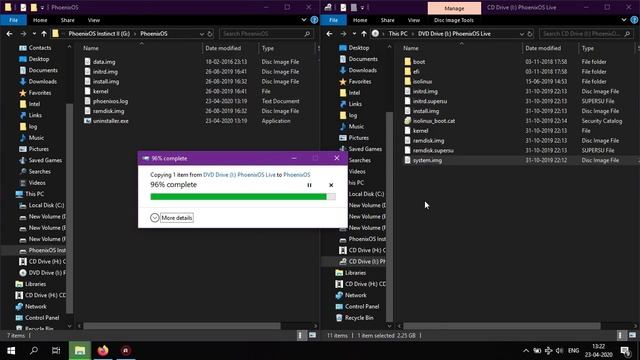This screenshot has width=640, height=360.
Task: Open View tab in left Explorer window
Action: click(x=94, y=20)
